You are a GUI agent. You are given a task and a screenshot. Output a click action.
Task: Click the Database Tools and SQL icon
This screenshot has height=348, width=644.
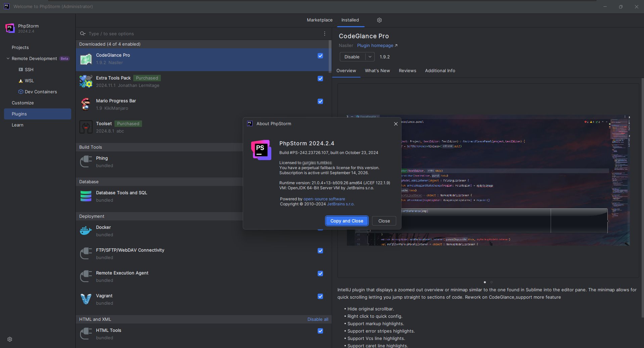pos(86,196)
